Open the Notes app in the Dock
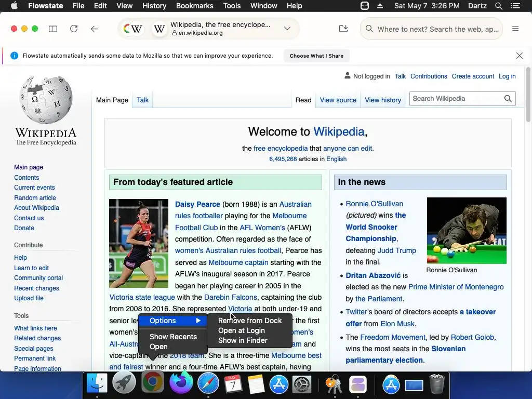This screenshot has height=399, width=532. click(x=256, y=384)
